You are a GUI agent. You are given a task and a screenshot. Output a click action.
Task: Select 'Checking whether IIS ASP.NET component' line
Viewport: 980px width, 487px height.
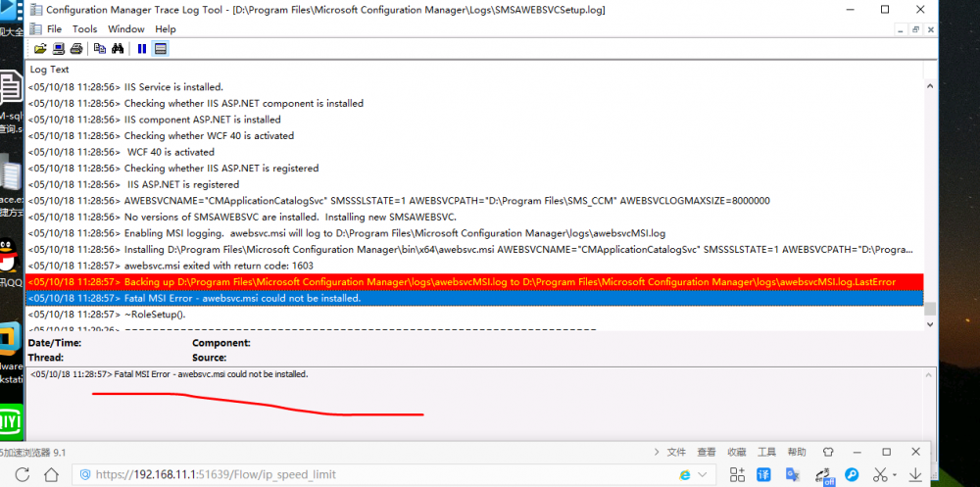(474, 103)
